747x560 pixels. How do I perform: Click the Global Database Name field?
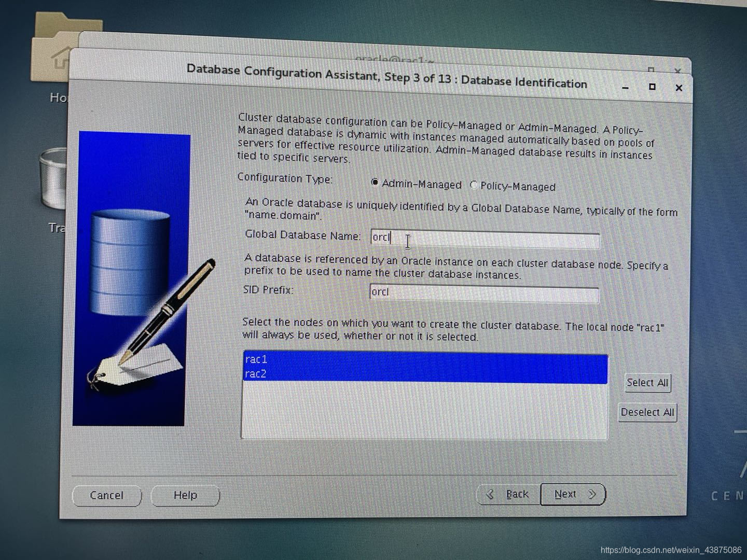pos(485,239)
